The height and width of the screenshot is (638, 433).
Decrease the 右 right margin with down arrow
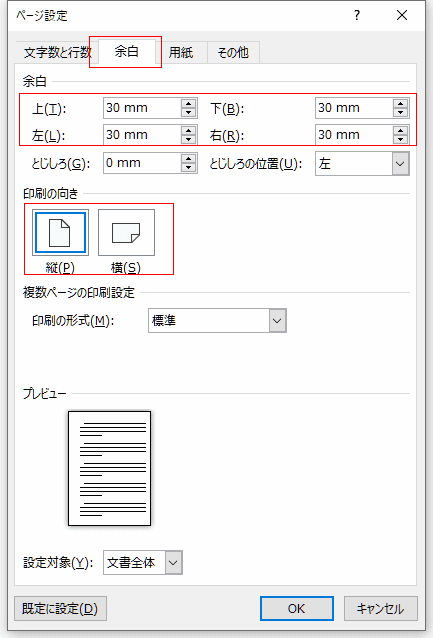coord(400,140)
